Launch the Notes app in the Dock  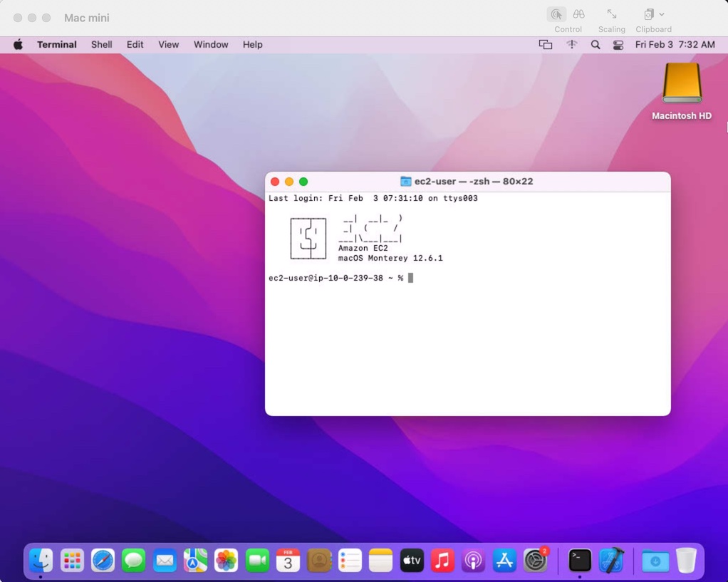(380, 560)
